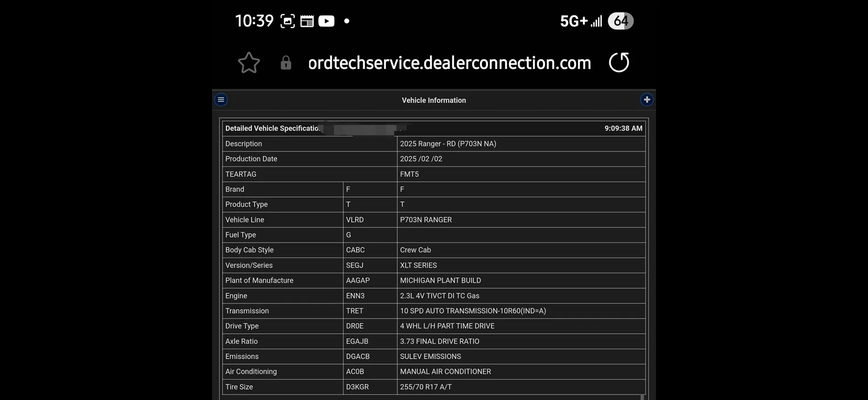Screen dimensions: 868x400
Task: Select the MICHIGAN PLANT BUILD value
Action: pyautogui.click(x=440, y=280)
